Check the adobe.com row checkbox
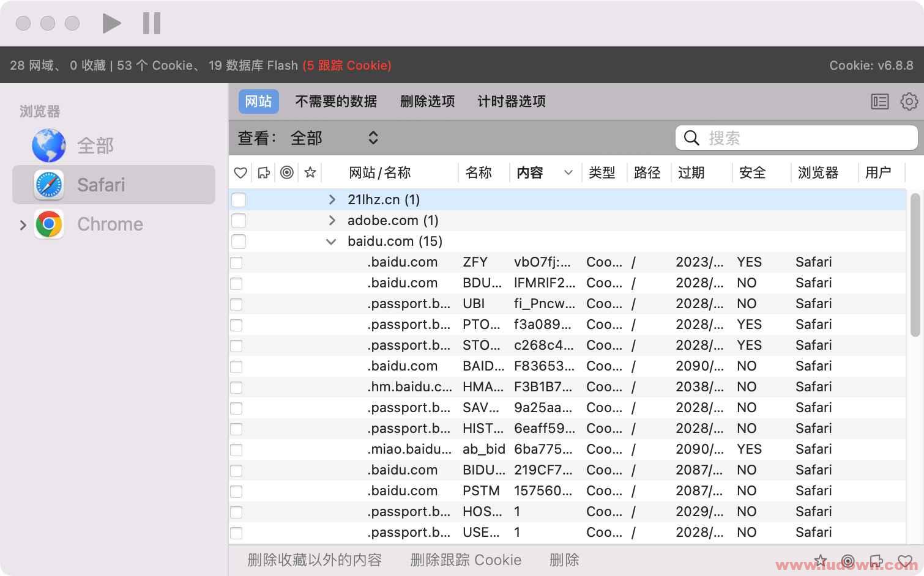924x576 pixels. coord(239,221)
